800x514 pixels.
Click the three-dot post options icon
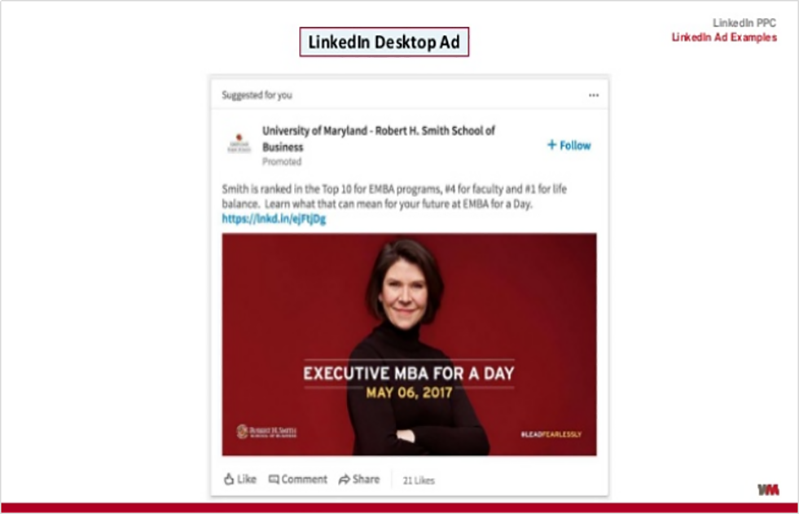593,95
